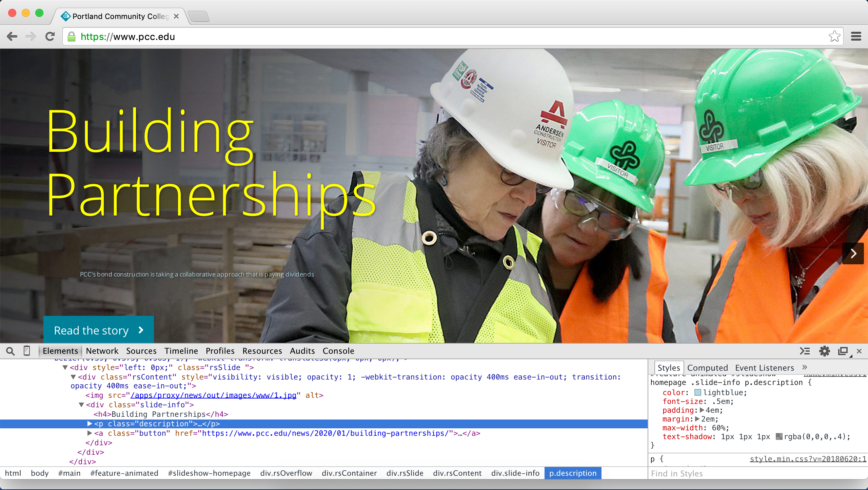Open the Computed styles tab
Viewport: 868px width, 490px height.
(x=707, y=368)
